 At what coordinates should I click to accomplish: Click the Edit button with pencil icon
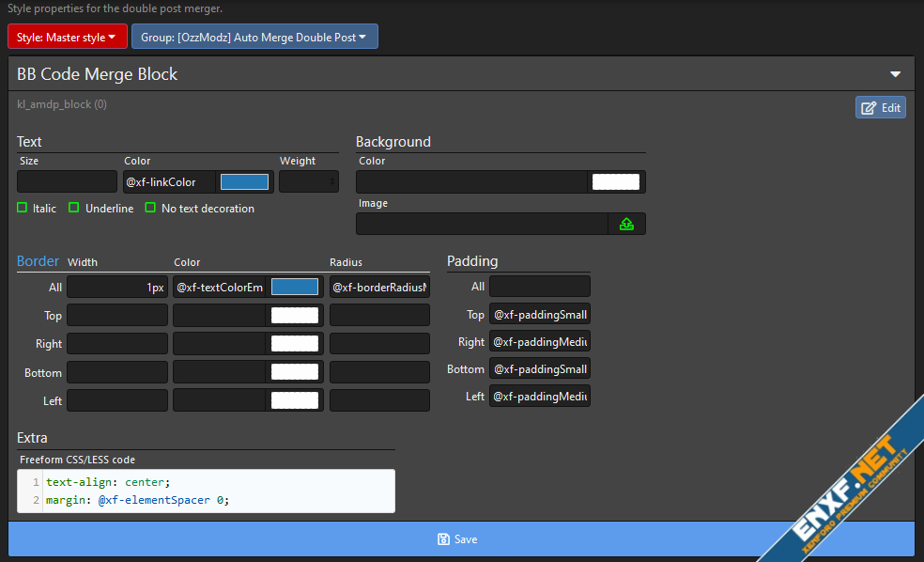tap(881, 107)
